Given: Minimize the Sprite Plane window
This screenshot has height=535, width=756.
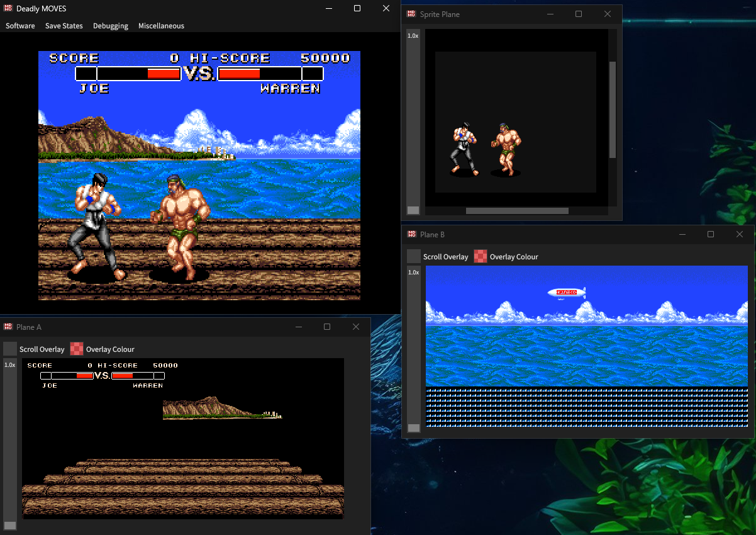Looking at the screenshot, I should (550, 14).
